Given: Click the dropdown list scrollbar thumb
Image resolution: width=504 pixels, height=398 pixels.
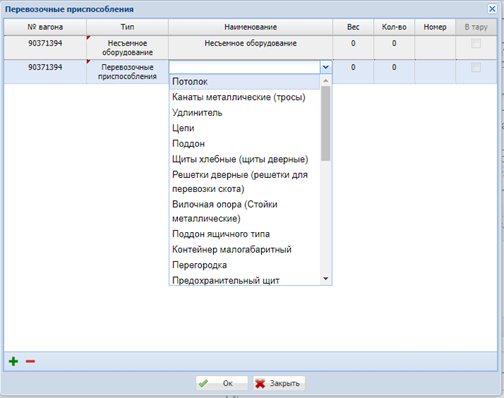Looking at the screenshot, I should pyautogui.click(x=326, y=123).
